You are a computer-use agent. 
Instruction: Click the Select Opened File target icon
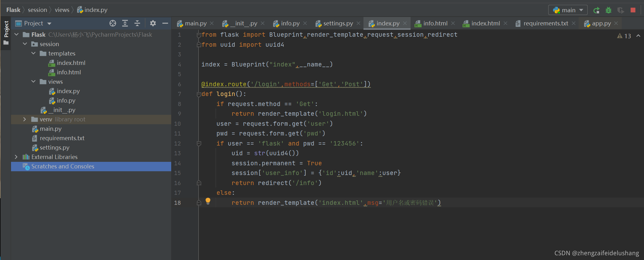(x=113, y=23)
